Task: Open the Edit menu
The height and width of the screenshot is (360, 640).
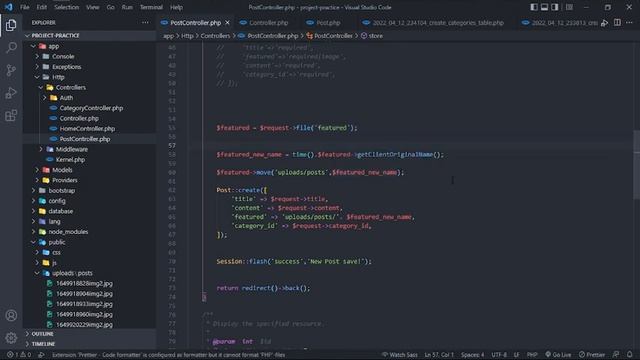Action: click(x=42, y=7)
